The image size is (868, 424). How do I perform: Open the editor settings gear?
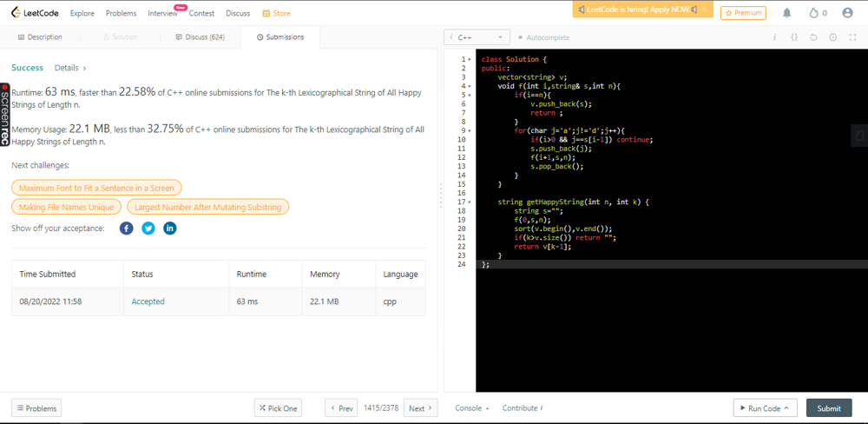click(x=832, y=37)
